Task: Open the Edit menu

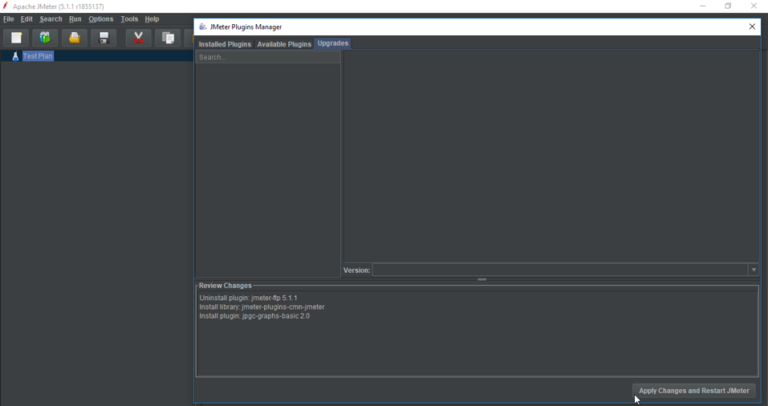Action: point(26,19)
